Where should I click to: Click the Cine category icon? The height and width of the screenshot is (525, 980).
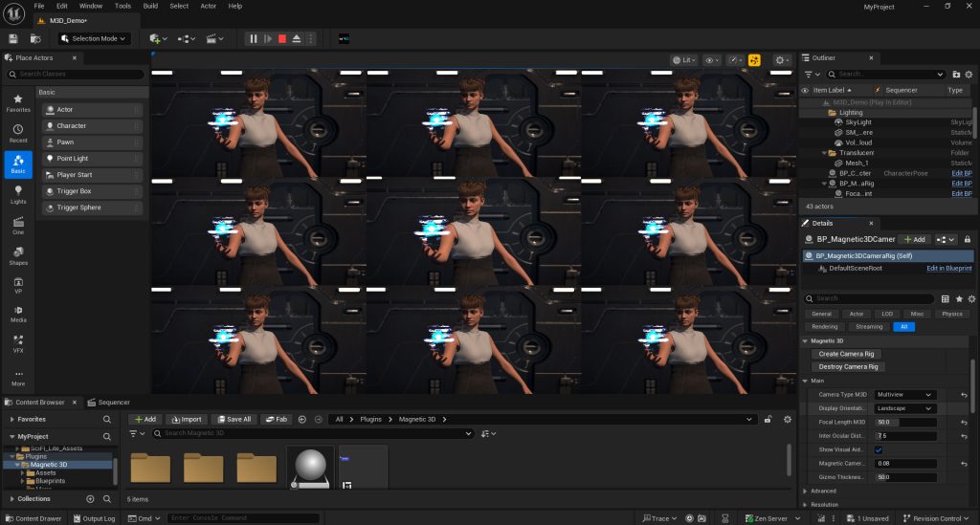(18, 225)
